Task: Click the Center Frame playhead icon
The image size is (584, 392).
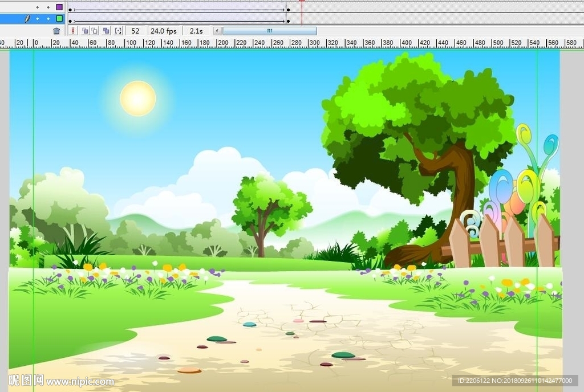Action: 73,31
